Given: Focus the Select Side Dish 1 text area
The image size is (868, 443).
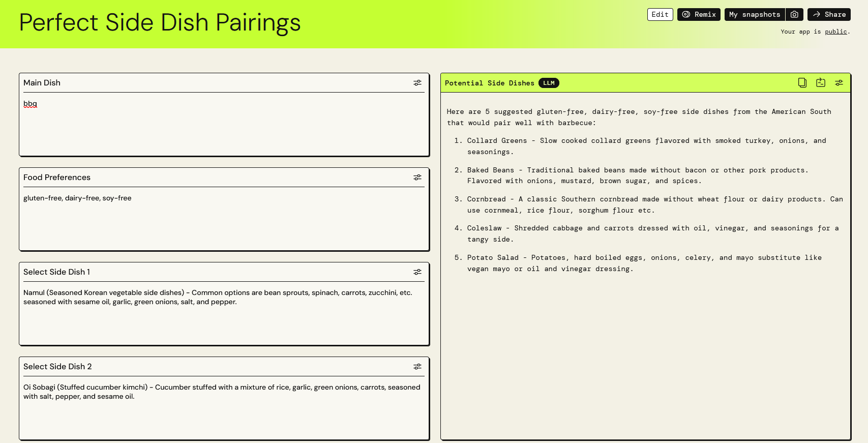Looking at the screenshot, I should pyautogui.click(x=224, y=313).
